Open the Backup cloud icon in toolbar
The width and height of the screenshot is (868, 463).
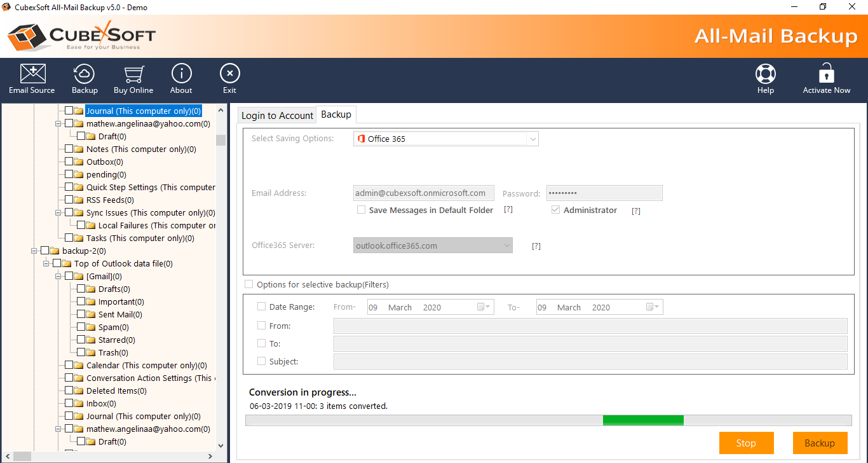click(85, 74)
